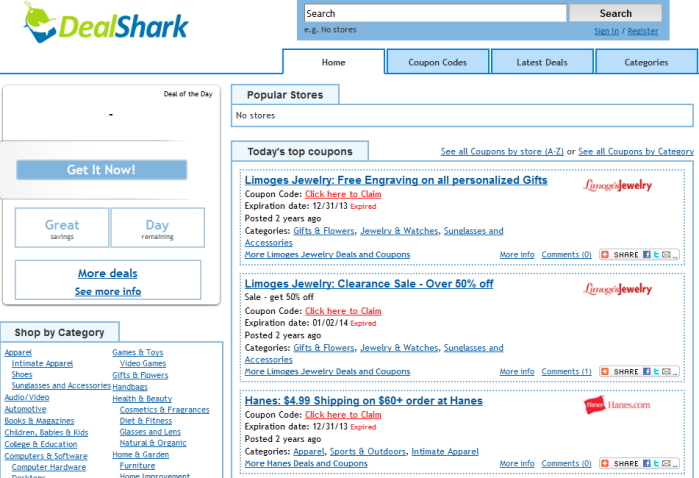Share Free Engraving coupon via Twitter icon
699x478 pixels.
pos(656,255)
